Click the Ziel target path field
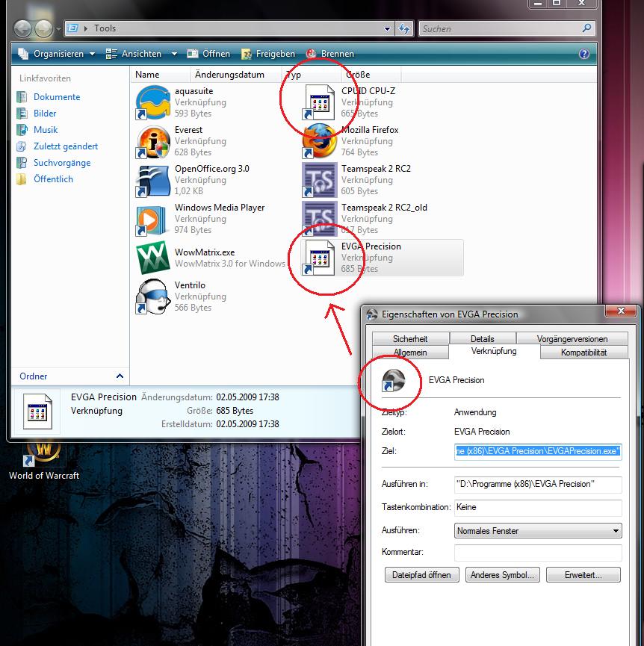This screenshot has height=646, width=644. tap(538, 451)
